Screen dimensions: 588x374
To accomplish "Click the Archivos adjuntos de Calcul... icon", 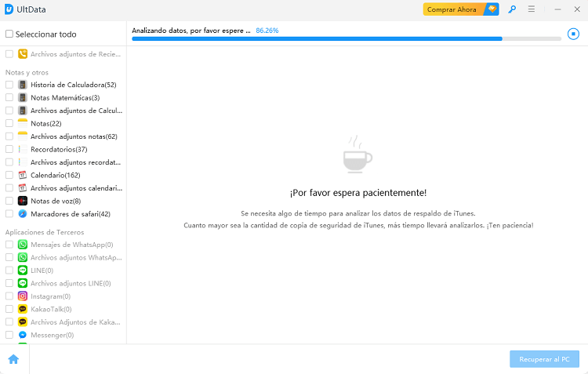I will click(x=23, y=111).
